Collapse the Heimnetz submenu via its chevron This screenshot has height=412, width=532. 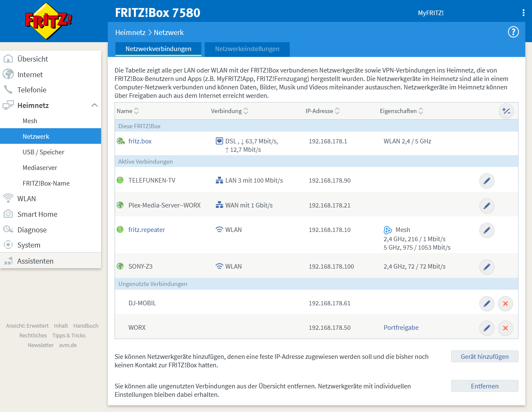[94, 105]
